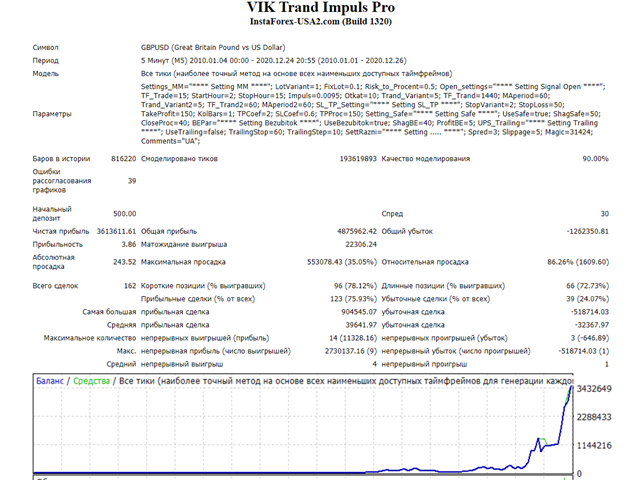The width and height of the screenshot is (640, 480).
Task: Click the long positions value '66 (72.73%)'
Action: (x=587, y=286)
